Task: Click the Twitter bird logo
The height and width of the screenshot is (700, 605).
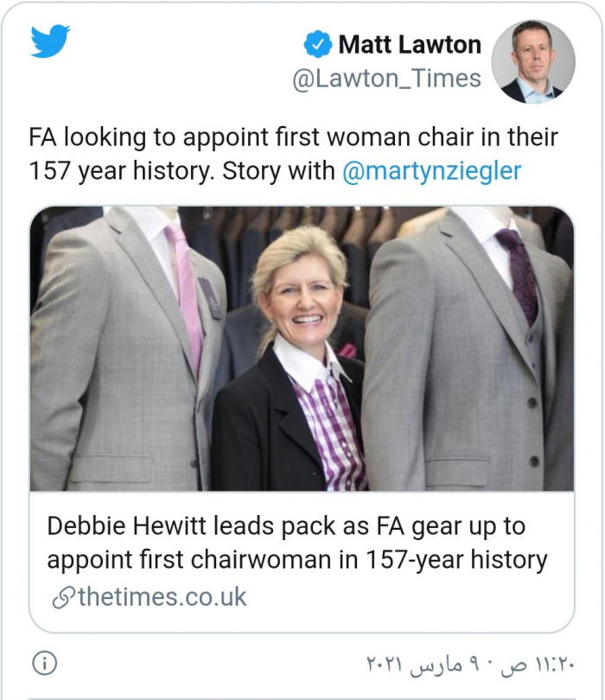Action: pyautogui.click(x=50, y=41)
